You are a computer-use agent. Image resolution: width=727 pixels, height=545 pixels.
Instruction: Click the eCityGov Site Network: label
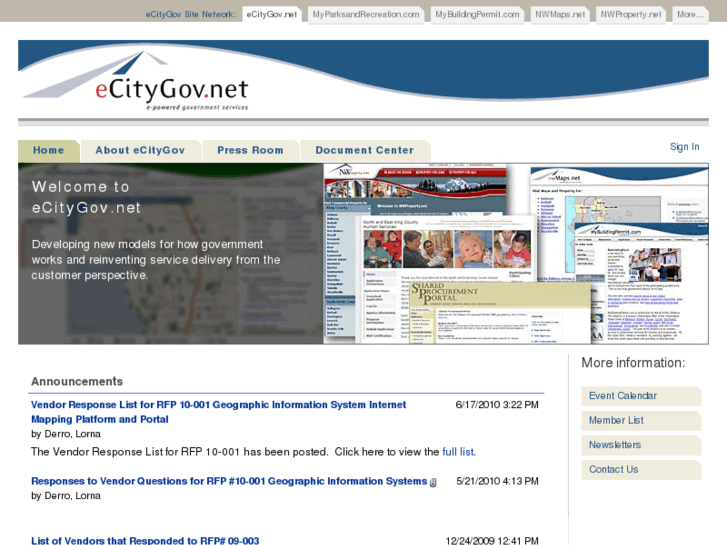pos(191,14)
